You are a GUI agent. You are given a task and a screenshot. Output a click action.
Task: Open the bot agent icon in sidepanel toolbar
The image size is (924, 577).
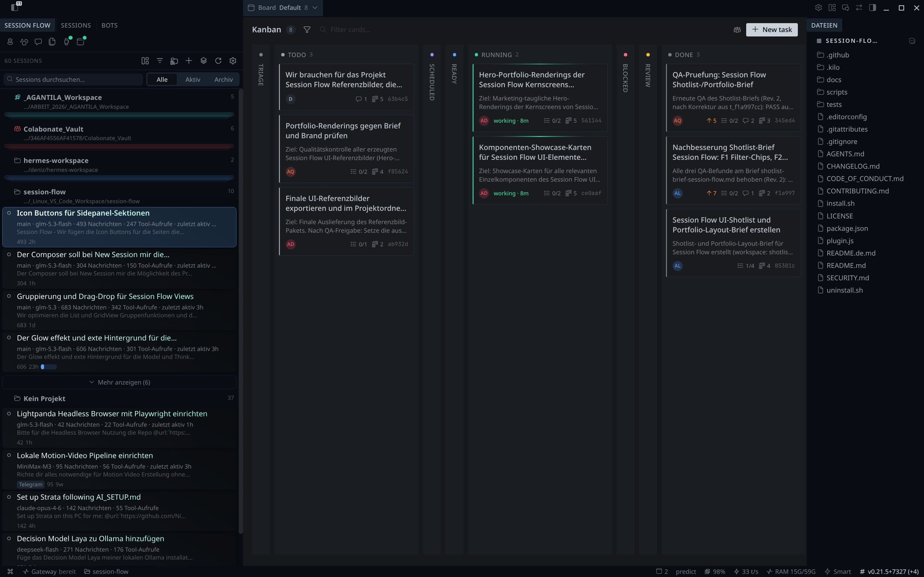10,42
